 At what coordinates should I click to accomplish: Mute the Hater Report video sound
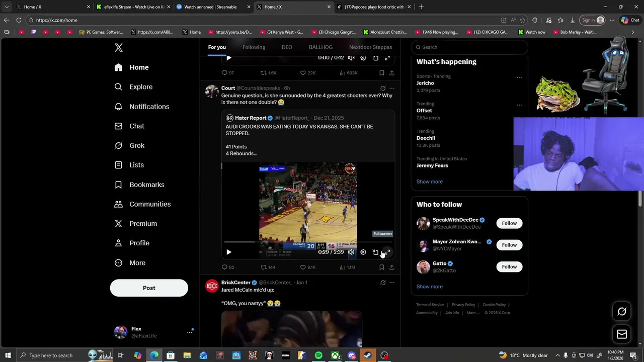tap(351, 252)
